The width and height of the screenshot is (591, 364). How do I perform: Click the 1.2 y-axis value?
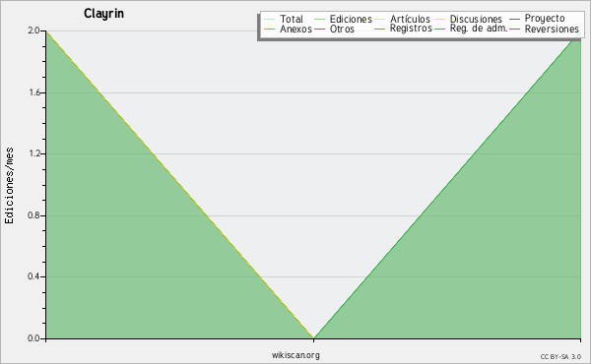pos(34,153)
